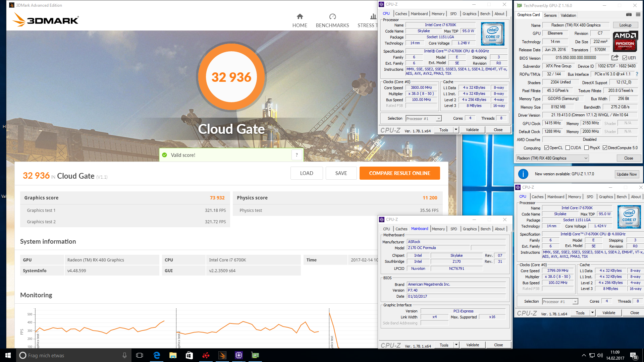Image resolution: width=644 pixels, height=362 pixels.
Task: Switch to Memory tab in Mainboard CPU-Z window
Action: pyautogui.click(x=438, y=229)
